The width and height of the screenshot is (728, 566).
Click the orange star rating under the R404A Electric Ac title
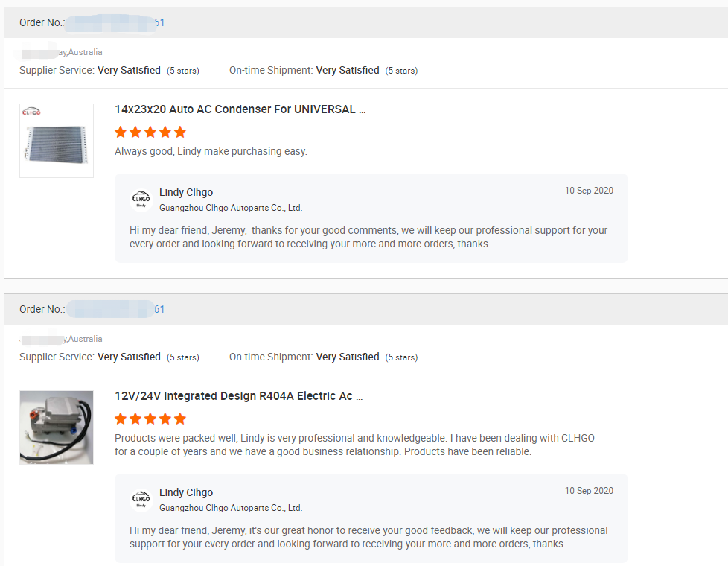[x=150, y=419]
